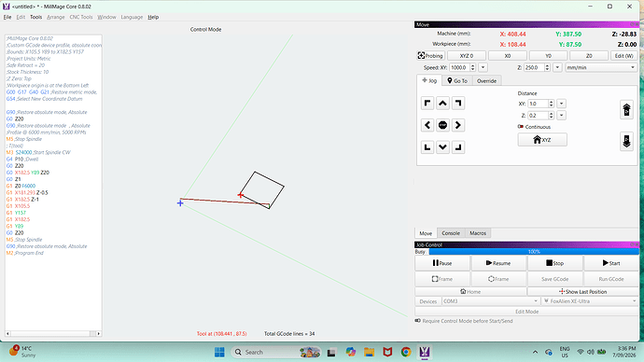
Task: Open the Help menu
Action: 153,17
